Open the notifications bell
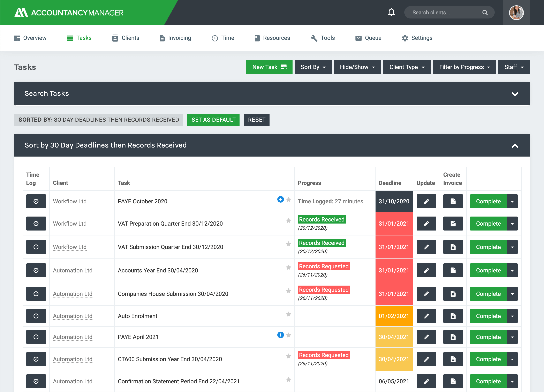The height and width of the screenshot is (392, 544). coord(391,12)
